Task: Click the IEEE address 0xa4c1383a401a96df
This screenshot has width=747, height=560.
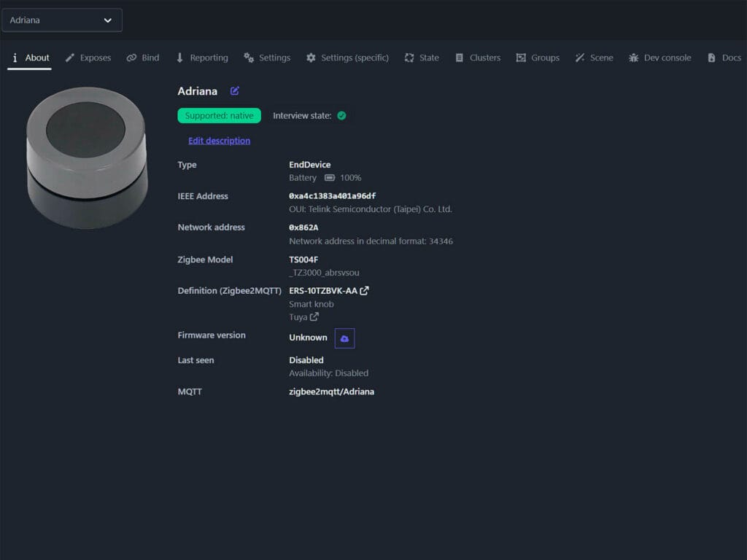Action: [333, 195]
